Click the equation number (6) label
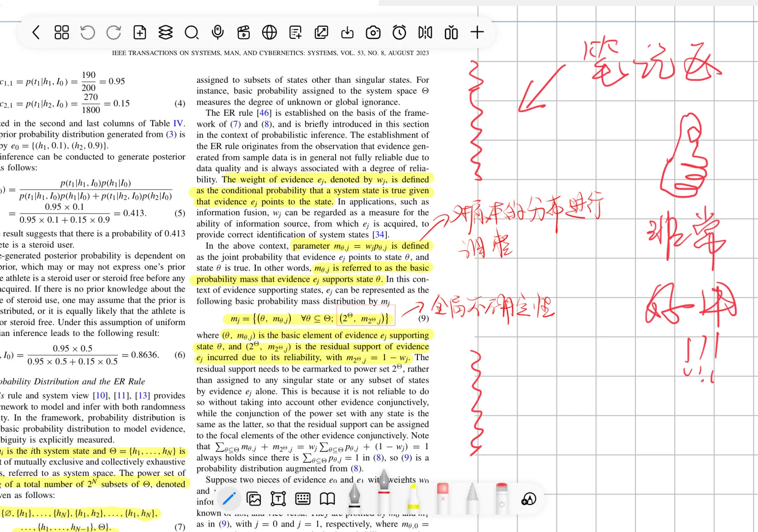This screenshot has height=532, width=758. (180, 355)
